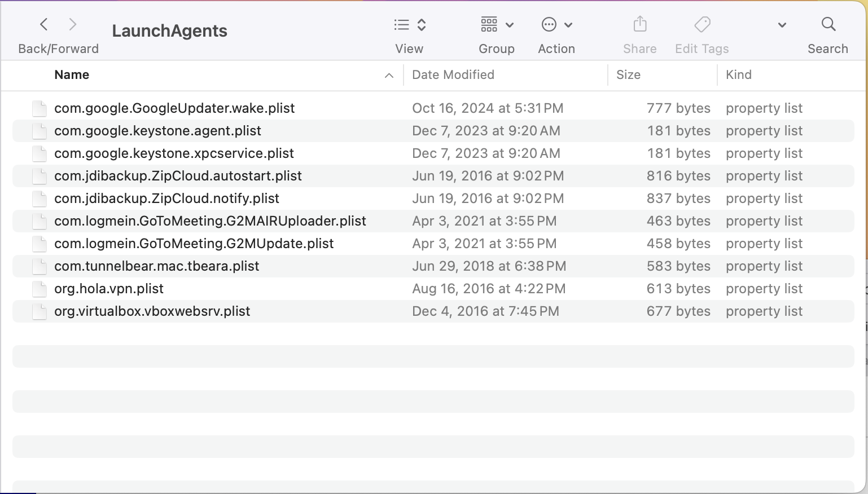Click the Forward arrow button

coord(72,24)
